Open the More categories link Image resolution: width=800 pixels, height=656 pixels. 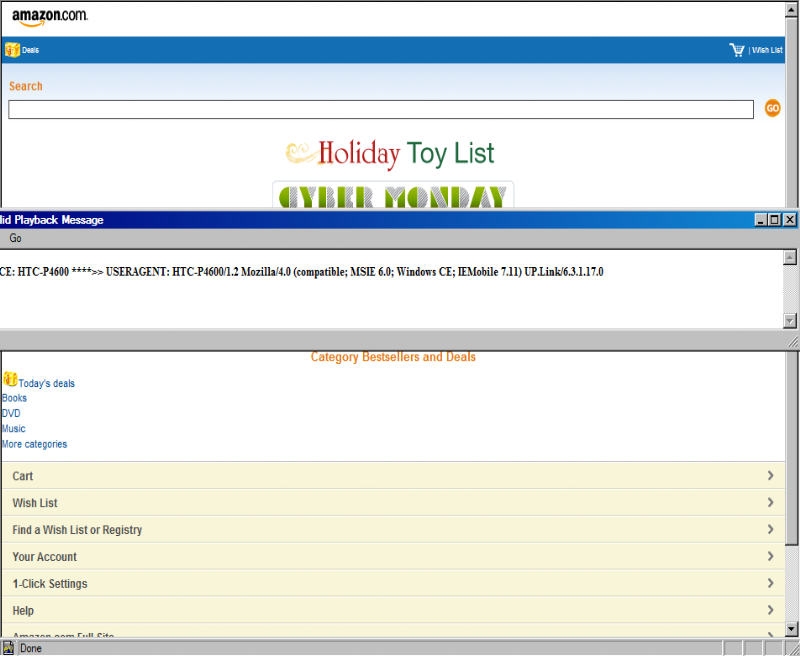pos(35,444)
